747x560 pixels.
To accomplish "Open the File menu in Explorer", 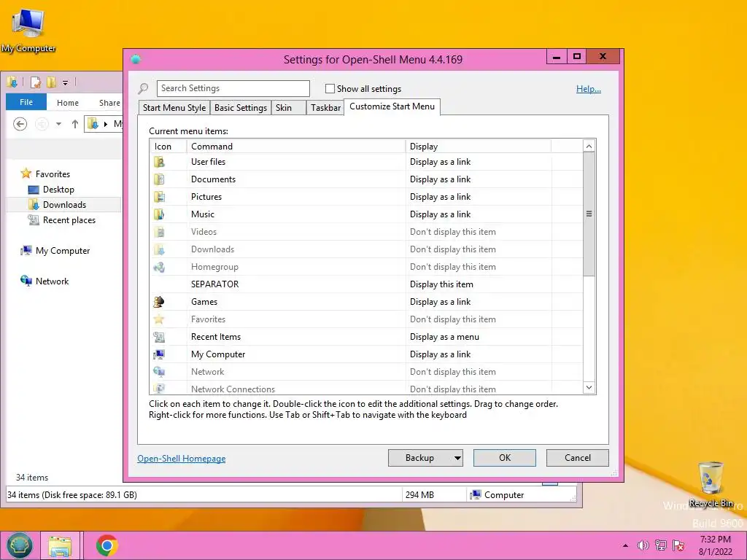I will (x=26, y=102).
